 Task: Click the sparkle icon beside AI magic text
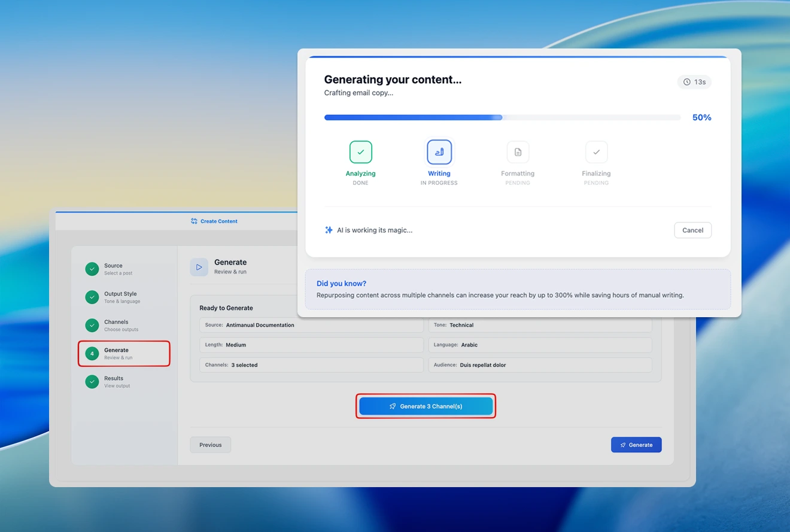click(x=329, y=230)
